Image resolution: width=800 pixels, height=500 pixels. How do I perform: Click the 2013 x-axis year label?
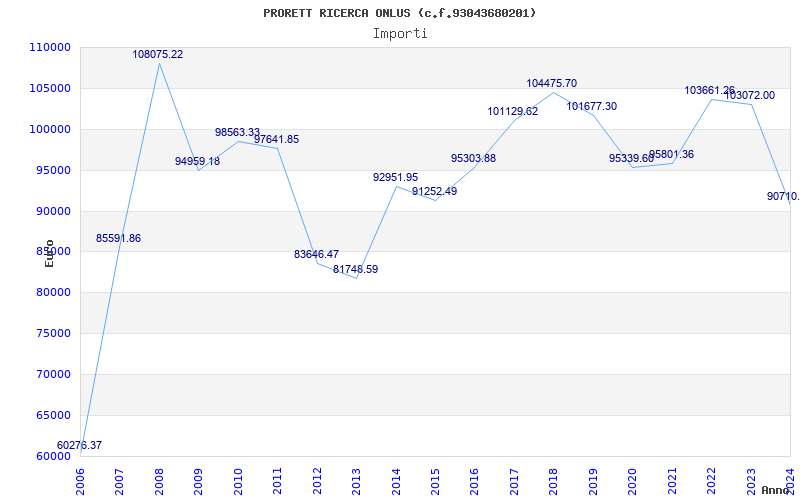click(x=356, y=481)
